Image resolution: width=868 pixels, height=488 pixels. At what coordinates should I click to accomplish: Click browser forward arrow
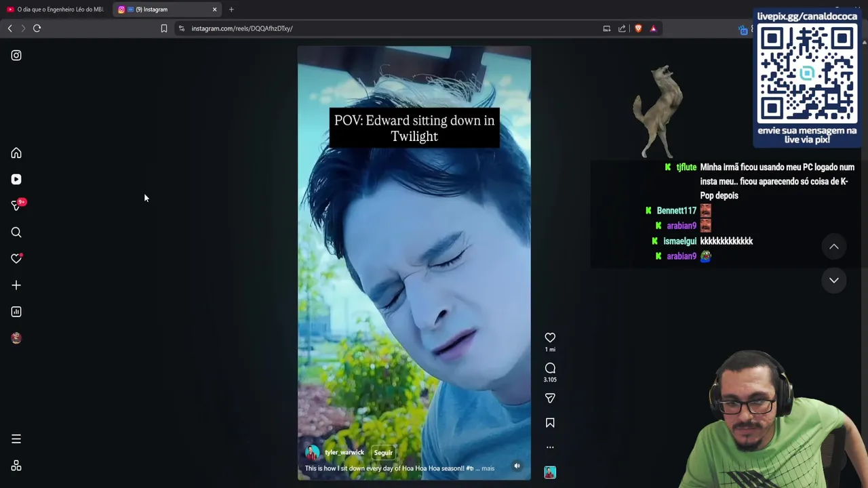(23, 28)
